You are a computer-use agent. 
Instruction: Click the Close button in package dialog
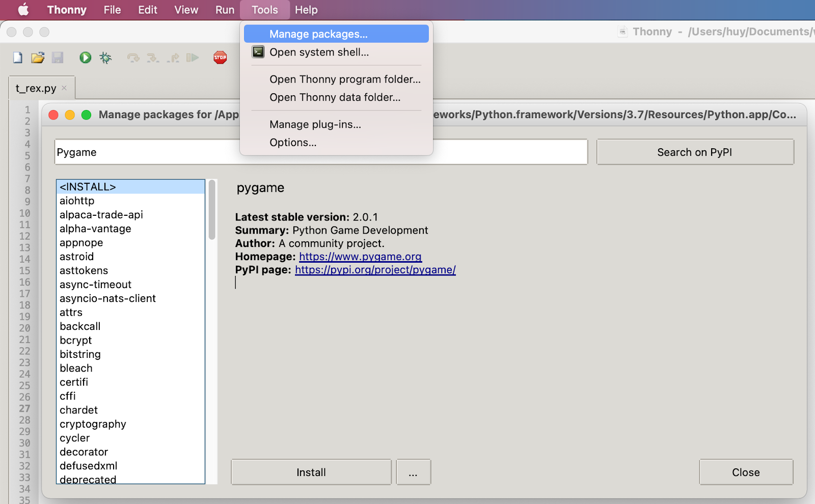pyautogui.click(x=746, y=472)
